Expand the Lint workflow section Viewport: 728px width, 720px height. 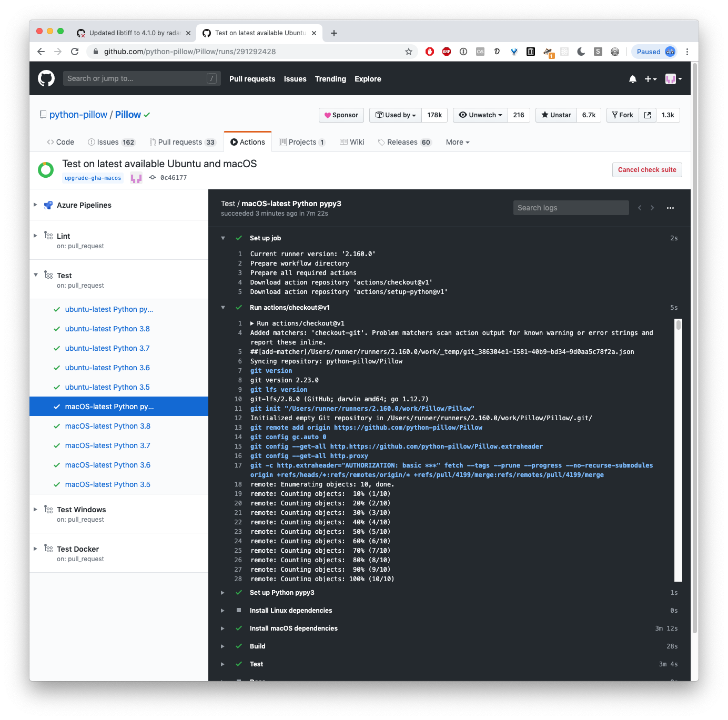(35, 236)
